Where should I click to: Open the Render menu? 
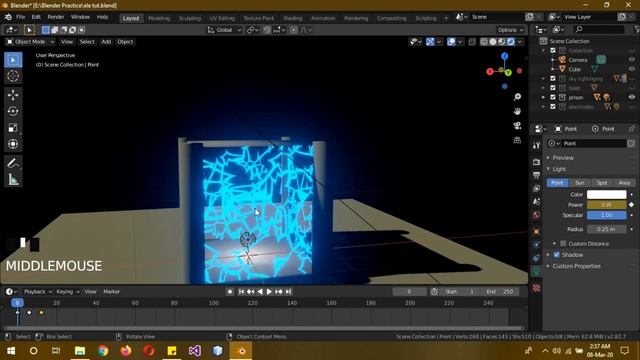[x=56, y=17]
